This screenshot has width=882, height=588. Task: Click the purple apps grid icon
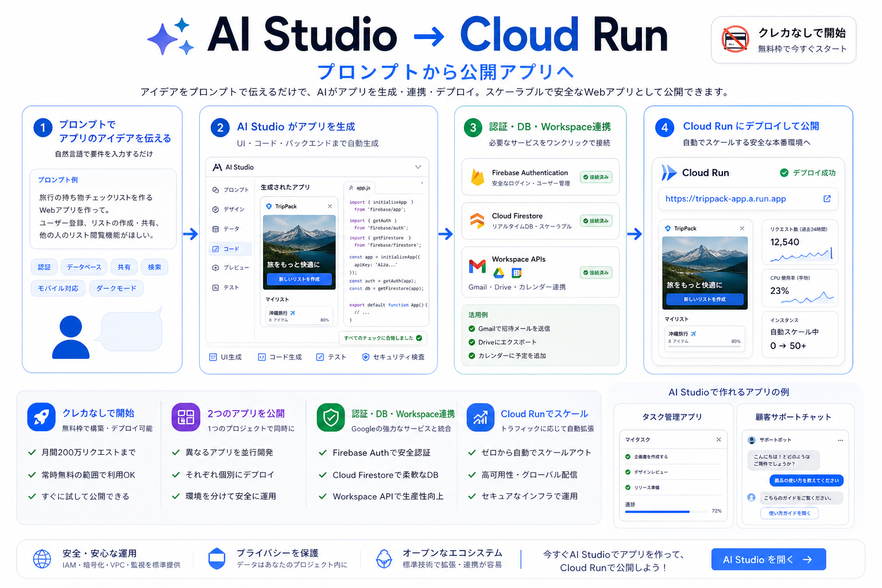pos(186,417)
